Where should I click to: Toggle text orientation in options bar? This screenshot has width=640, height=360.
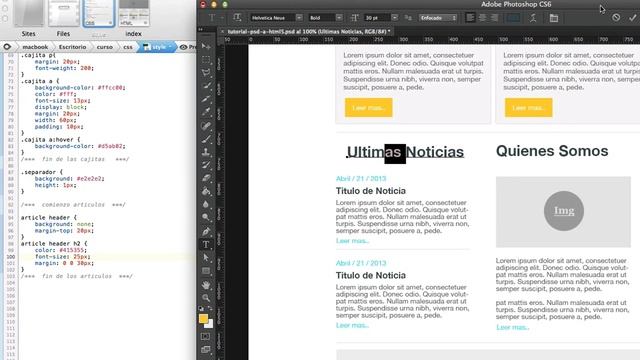[237, 18]
